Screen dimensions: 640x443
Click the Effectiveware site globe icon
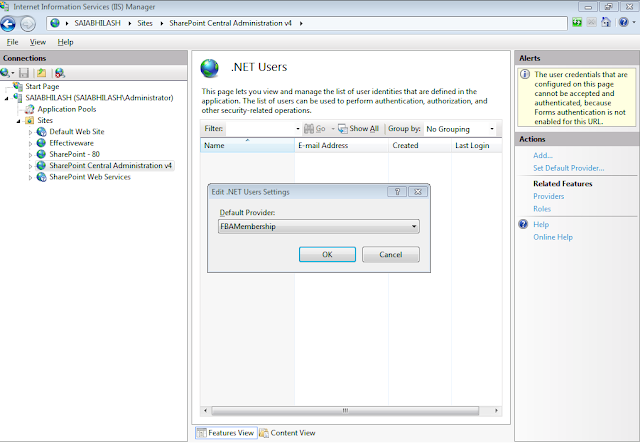pos(41,143)
